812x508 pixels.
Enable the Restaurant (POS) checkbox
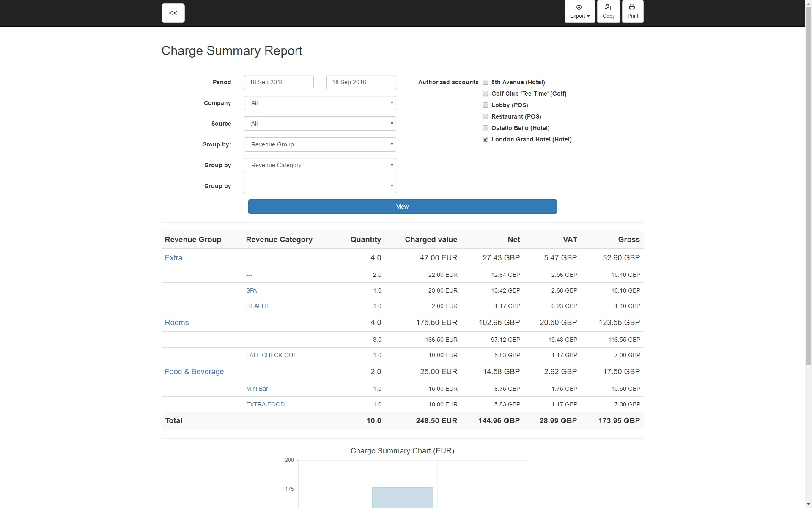coord(486,116)
